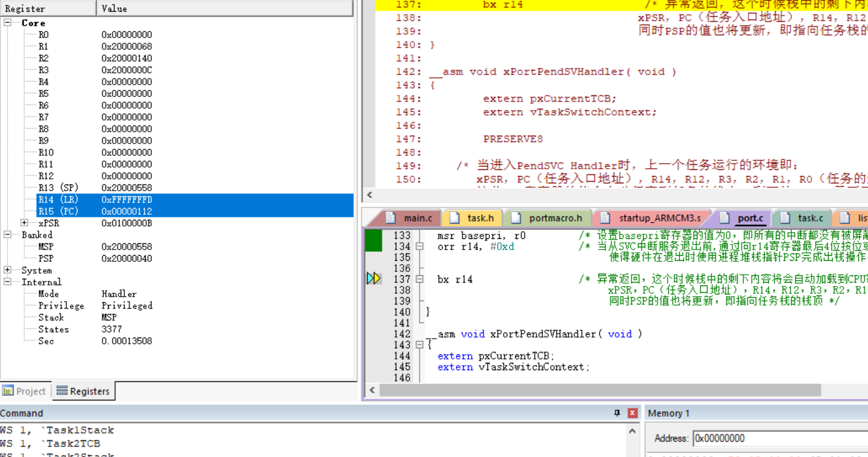This screenshot has height=457, width=868.
Task: Click Command line with Task1Stack
Action: coord(57,430)
